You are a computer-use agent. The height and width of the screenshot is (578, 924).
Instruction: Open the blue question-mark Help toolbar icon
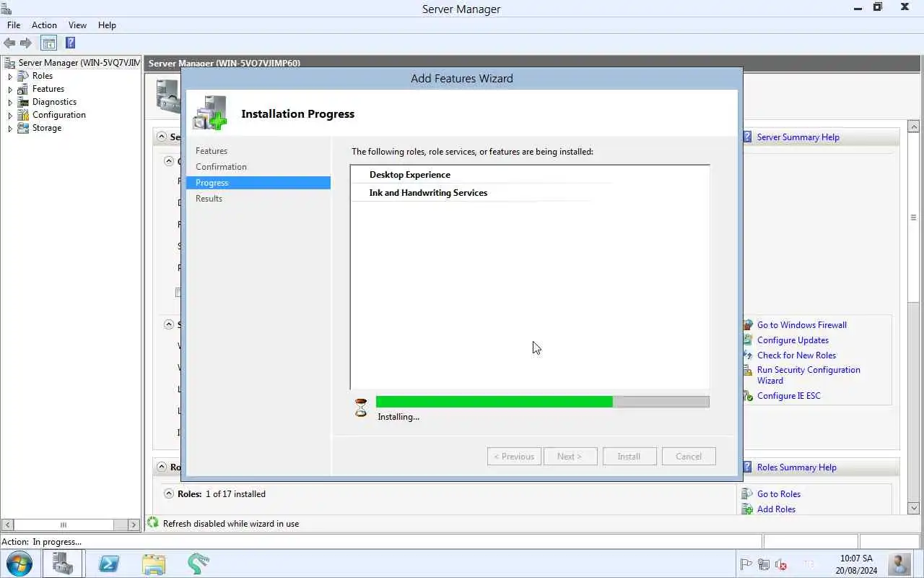(70, 43)
